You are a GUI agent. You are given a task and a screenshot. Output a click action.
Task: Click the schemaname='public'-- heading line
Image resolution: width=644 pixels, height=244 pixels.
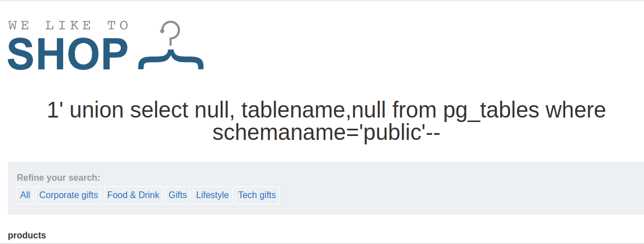(326, 133)
